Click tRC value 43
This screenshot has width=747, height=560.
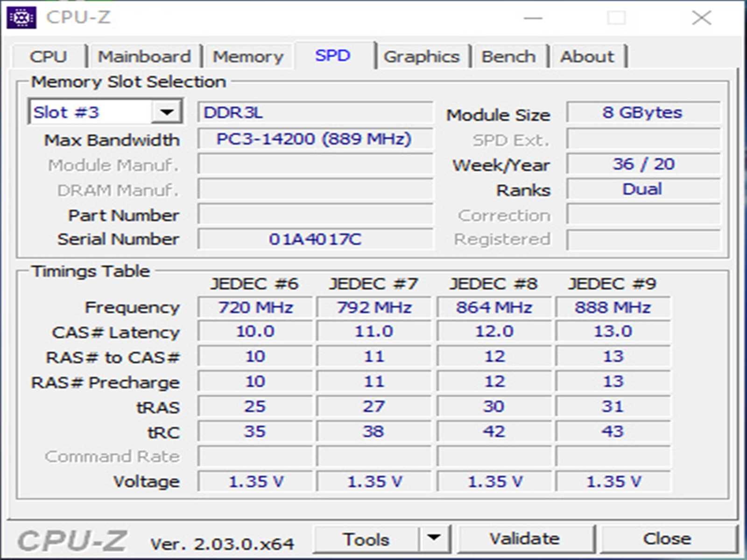click(613, 431)
